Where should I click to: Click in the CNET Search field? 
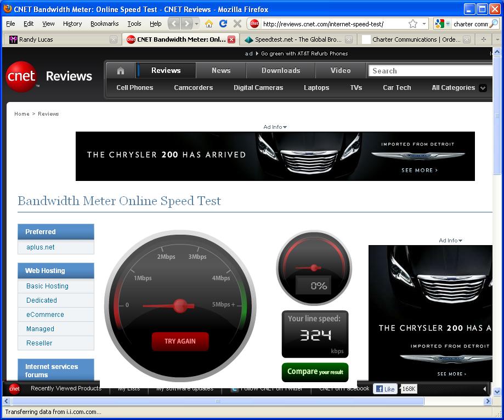tap(428, 71)
